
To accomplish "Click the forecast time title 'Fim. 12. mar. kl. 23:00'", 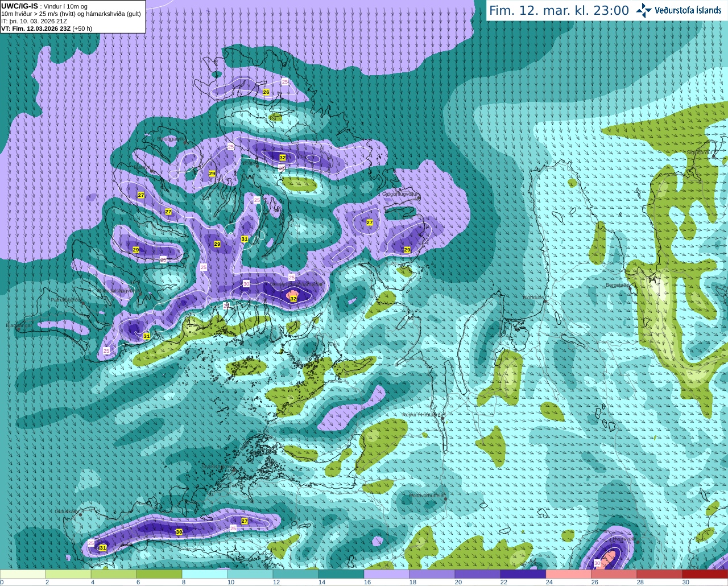I will [x=559, y=10].
